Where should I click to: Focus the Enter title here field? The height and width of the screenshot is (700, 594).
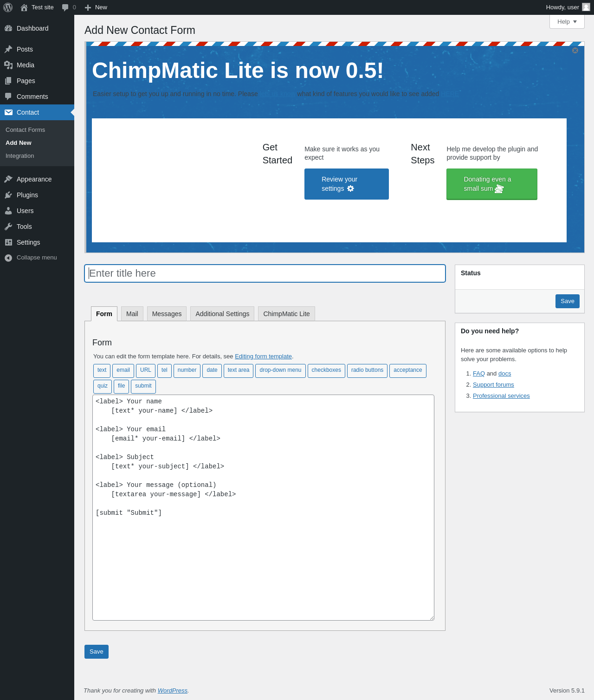265,273
